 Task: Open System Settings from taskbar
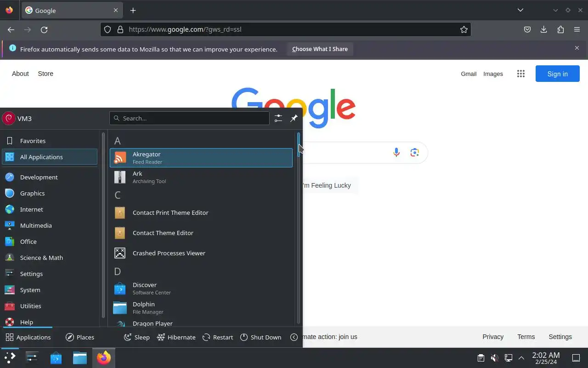pyautogui.click(x=32, y=358)
